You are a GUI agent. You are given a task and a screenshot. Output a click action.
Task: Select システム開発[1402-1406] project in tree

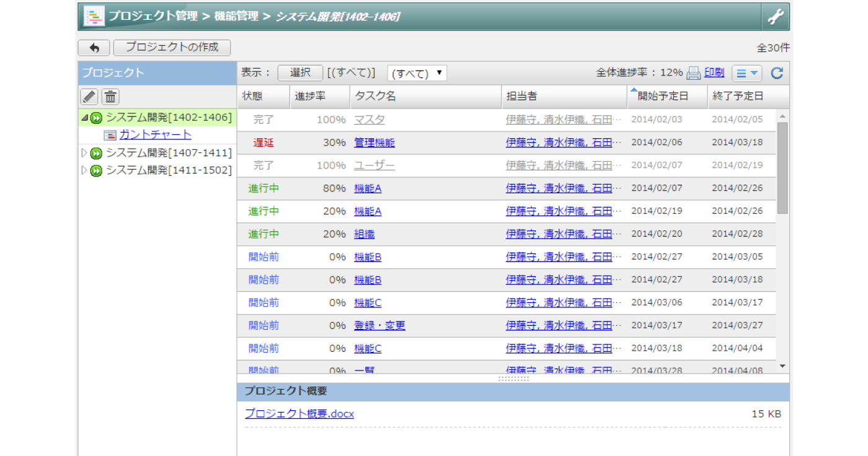(169, 117)
